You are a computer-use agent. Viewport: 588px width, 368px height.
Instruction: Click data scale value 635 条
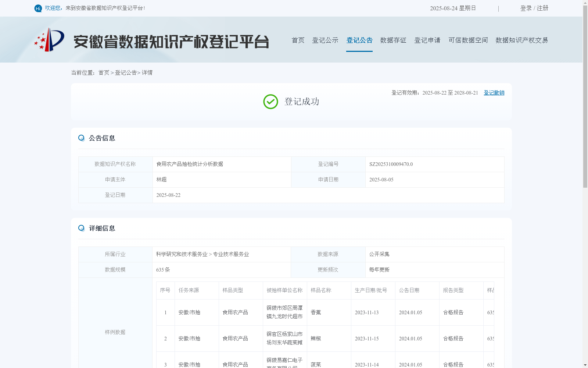click(x=163, y=270)
